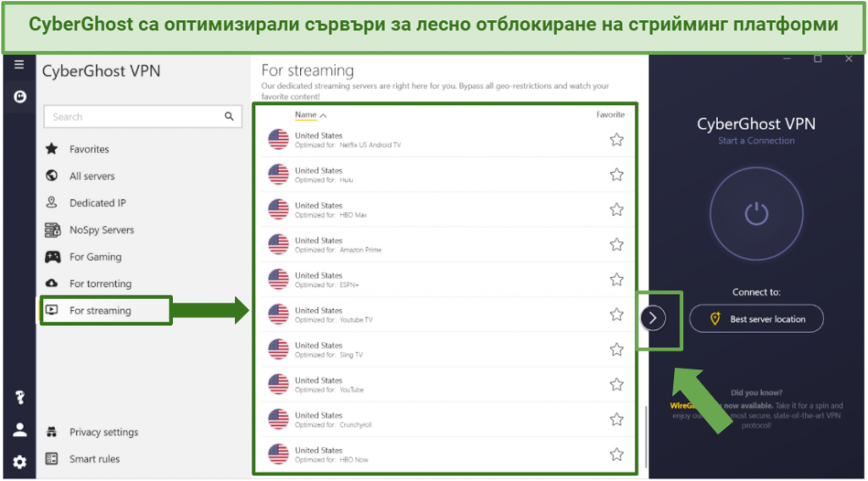Favorite the Crunchyroll optimized server
Viewport: 868px width, 481px height.
coord(617,419)
